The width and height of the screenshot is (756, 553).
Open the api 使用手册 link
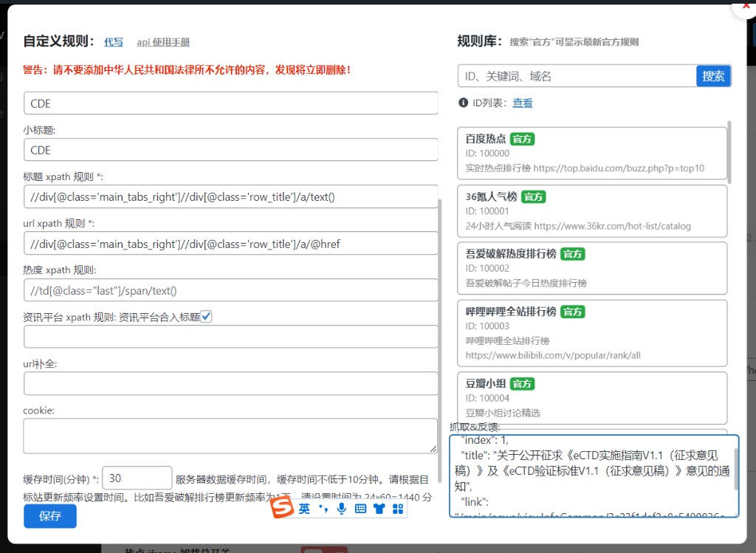[x=163, y=42]
